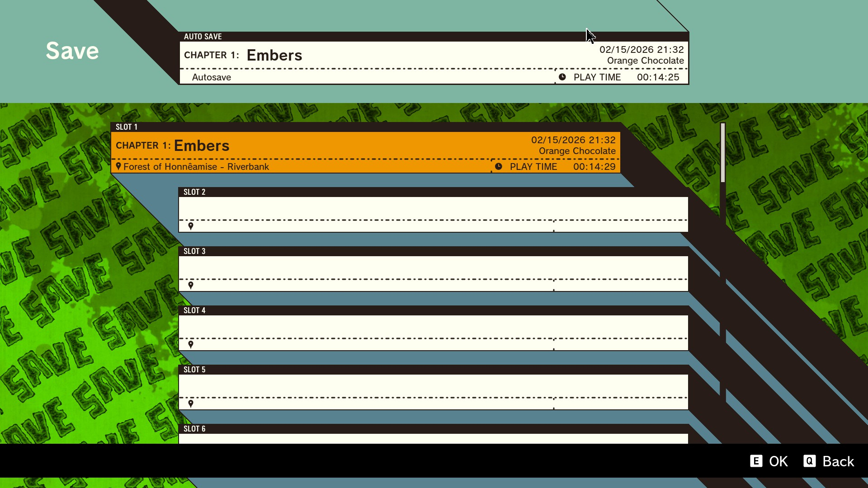Viewport: 868px width, 488px height.
Task: Click the Q key icon for Back
Action: (x=809, y=461)
